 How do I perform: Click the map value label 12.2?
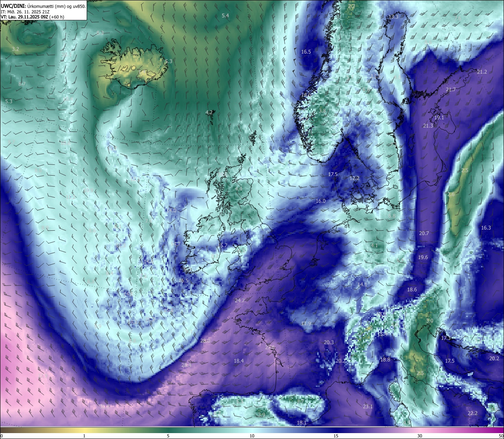click(x=354, y=178)
